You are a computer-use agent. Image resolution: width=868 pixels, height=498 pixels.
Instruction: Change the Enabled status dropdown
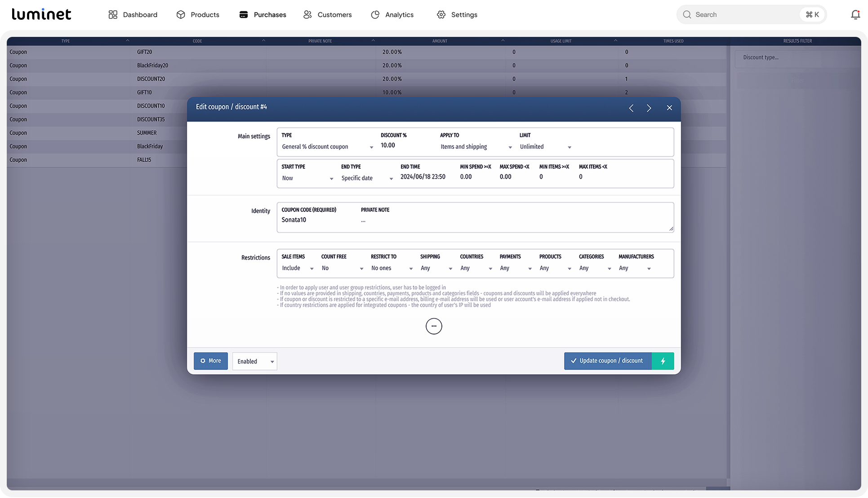point(255,361)
